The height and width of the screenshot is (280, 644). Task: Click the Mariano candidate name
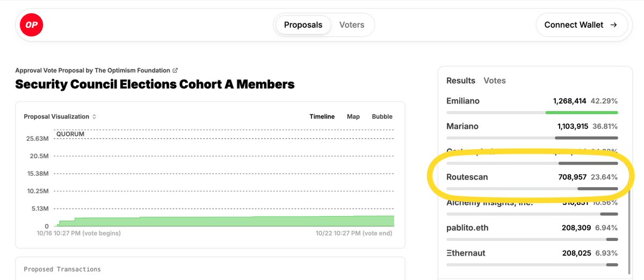point(462,126)
